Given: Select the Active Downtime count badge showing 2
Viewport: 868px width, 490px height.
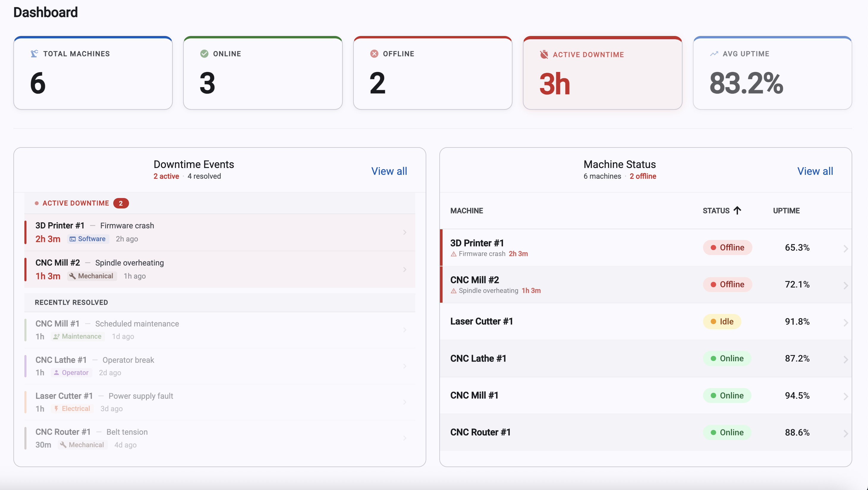Looking at the screenshot, I should pos(121,203).
